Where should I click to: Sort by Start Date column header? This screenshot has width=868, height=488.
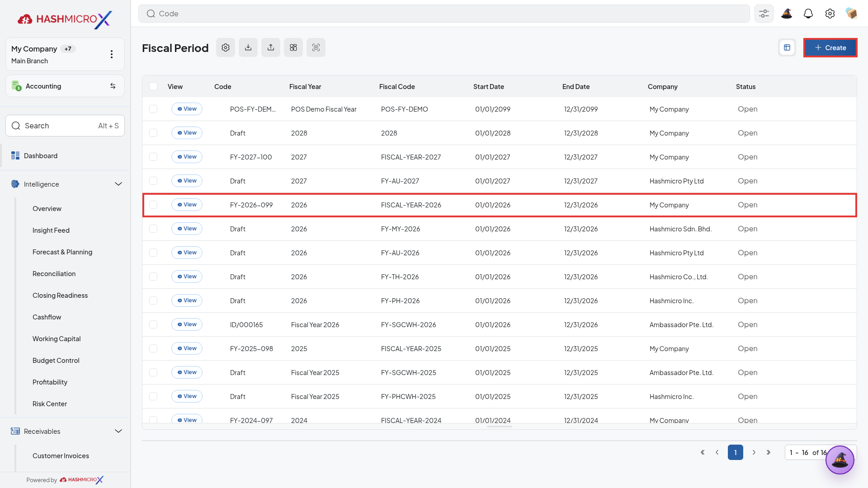pyautogui.click(x=489, y=86)
